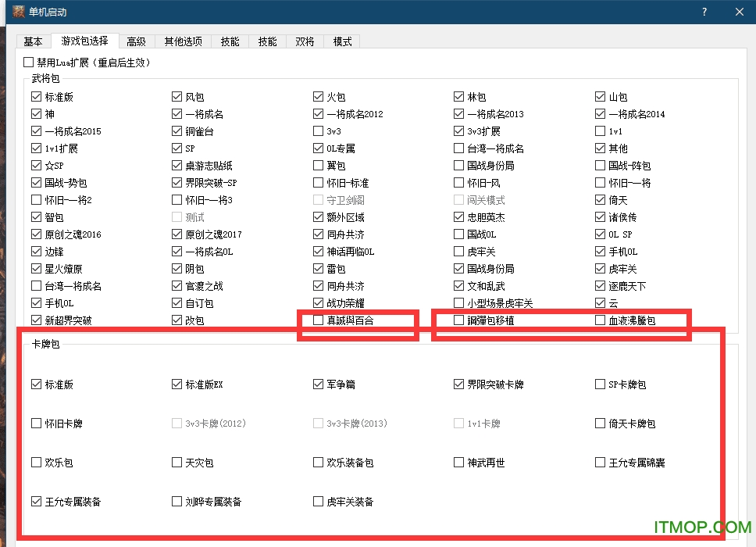The width and height of the screenshot is (756, 547).
Task: Toggle the 逐鹿天下 checkbox
Action: pyautogui.click(x=601, y=286)
